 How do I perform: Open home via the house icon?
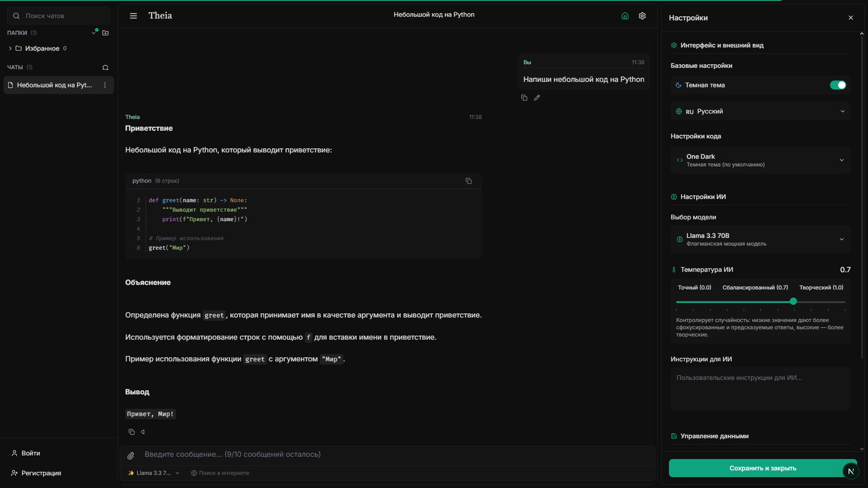pos(625,16)
